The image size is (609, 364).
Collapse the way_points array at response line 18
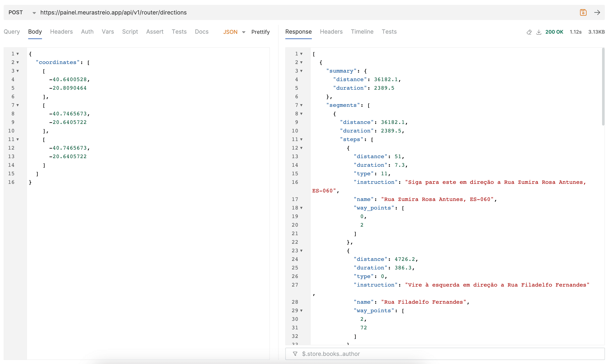(301, 208)
